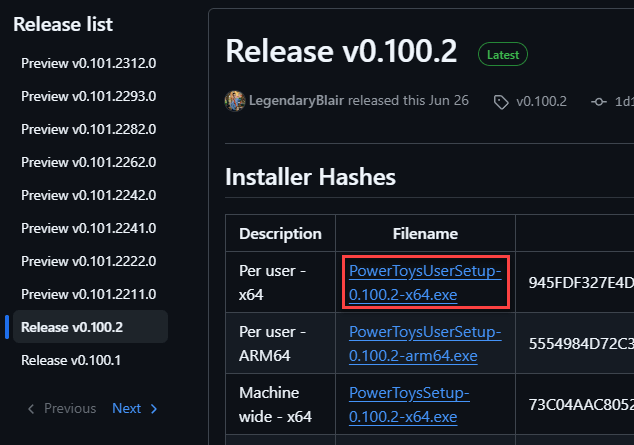Viewport: 634px width, 445px height.
Task: Open LegendaryBlair's profile link
Action: [296, 100]
